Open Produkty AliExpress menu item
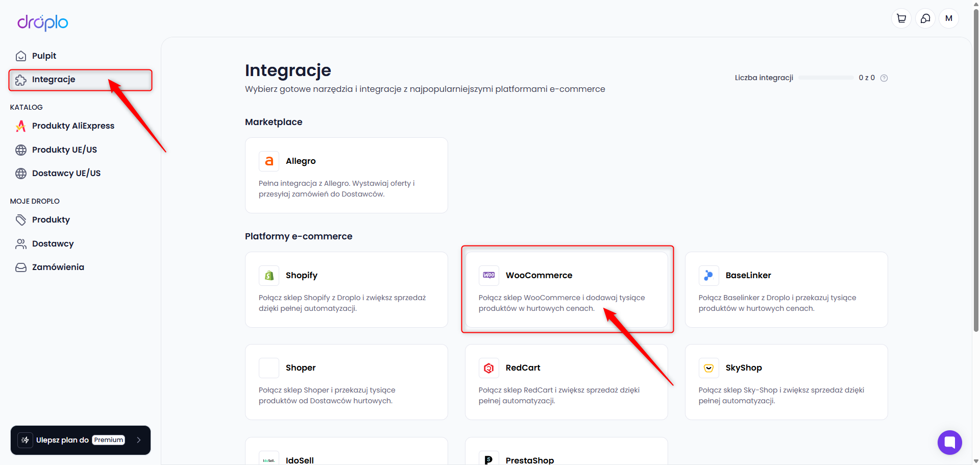Screen dimensions: 980x465 [81, 126]
